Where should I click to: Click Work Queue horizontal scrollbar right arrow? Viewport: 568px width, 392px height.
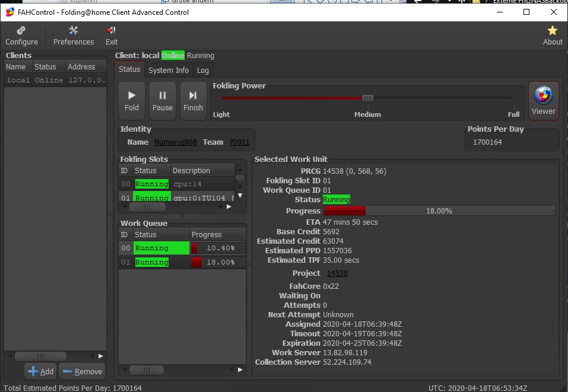(240, 370)
